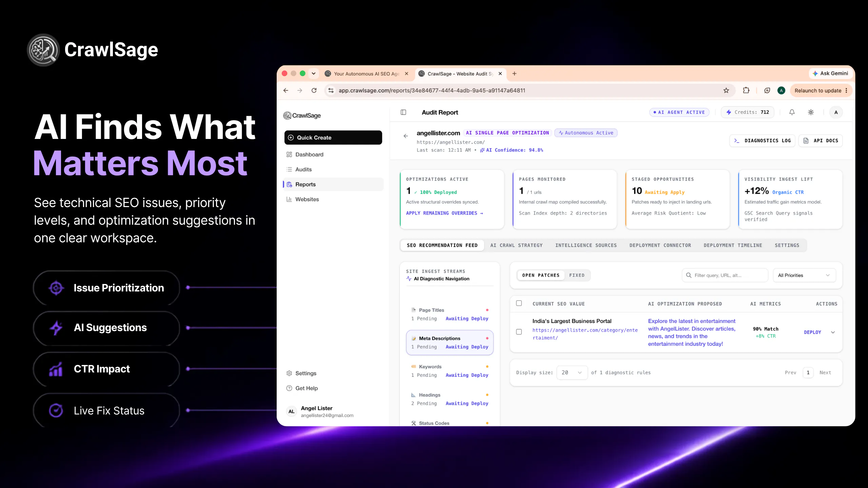Open the Intelligence Sources tab
The height and width of the screenshot is (488, 868).
(x=586, y=245)
